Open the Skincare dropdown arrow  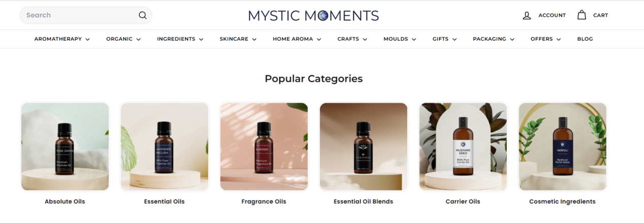pyautogui.click(x=254, y=39)
